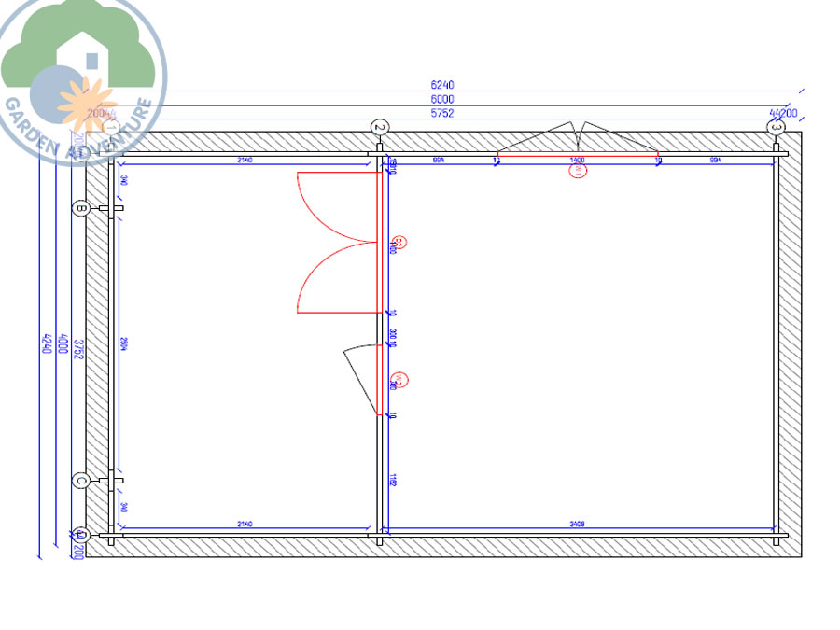The image size is (840, 630).
Task: Click the top-left 2140 dimension label
Action: [x=245, y=161]
